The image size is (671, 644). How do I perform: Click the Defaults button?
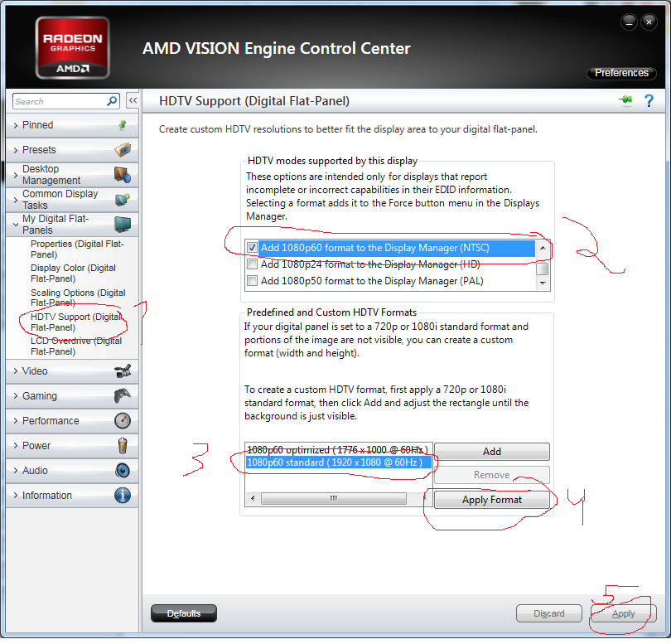click(x=184, y=613)
